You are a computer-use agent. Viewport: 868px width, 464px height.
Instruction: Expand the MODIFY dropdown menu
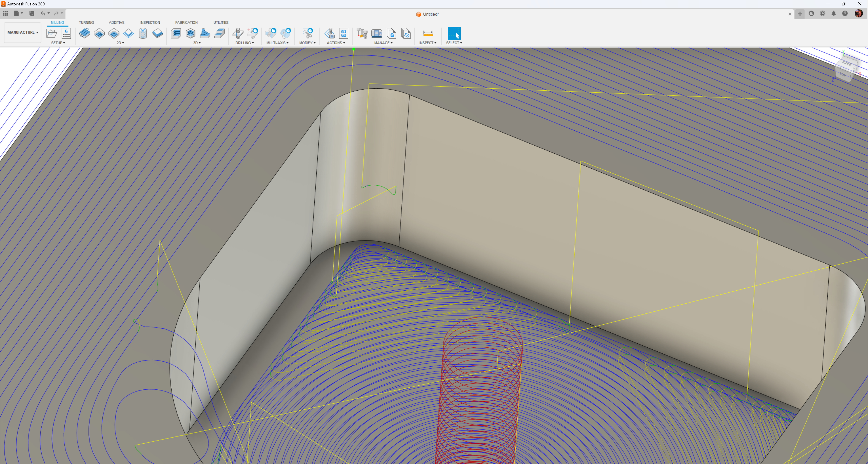coord(307,43)
